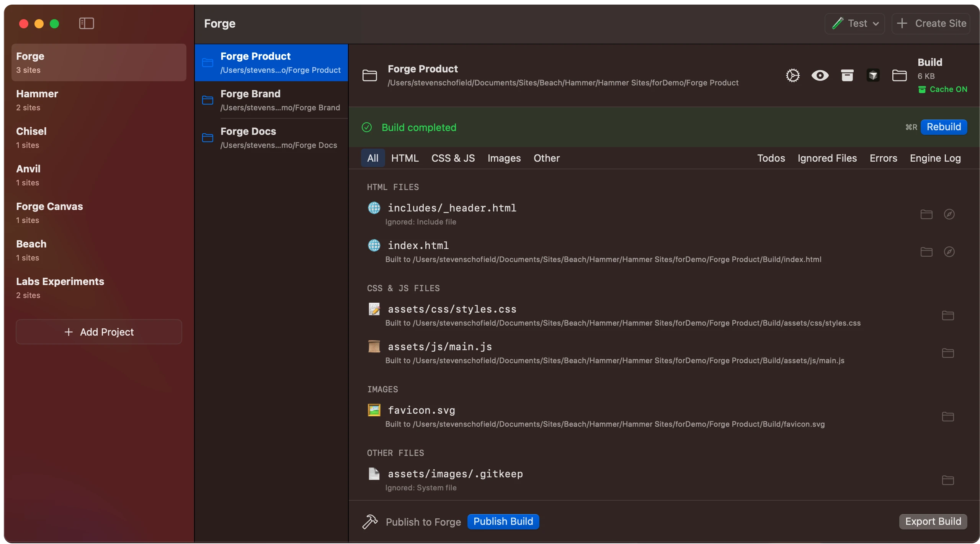This screenshot has width=980, height=544.
Task: Click Add Project button
Action: [x=99, y=332]
